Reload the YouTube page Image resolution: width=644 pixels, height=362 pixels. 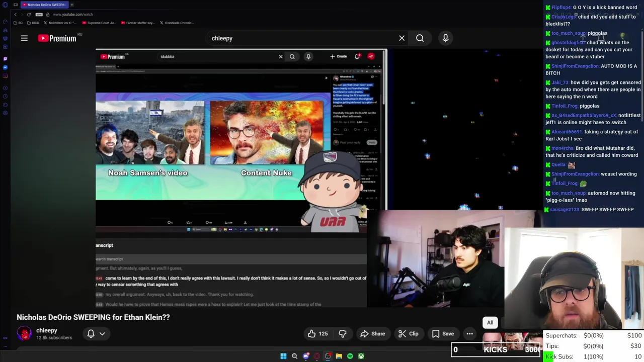(29, 14)
